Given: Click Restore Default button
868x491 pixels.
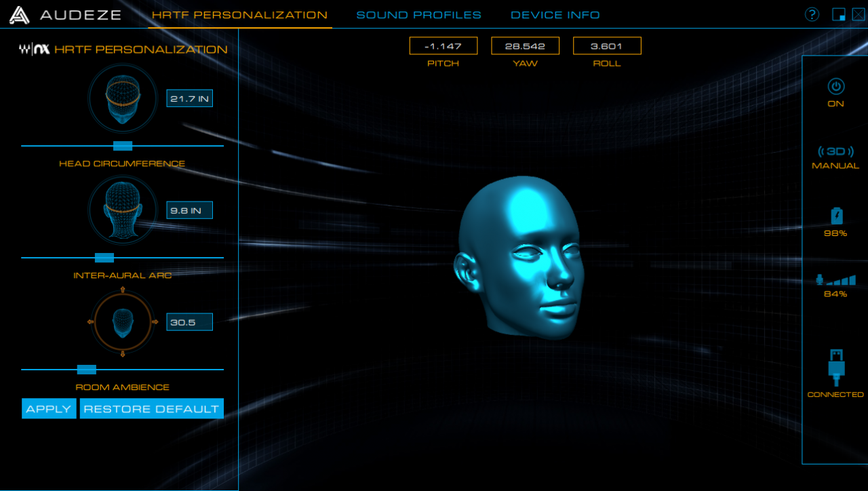Looking at the screenshot, I should point(151,409).
